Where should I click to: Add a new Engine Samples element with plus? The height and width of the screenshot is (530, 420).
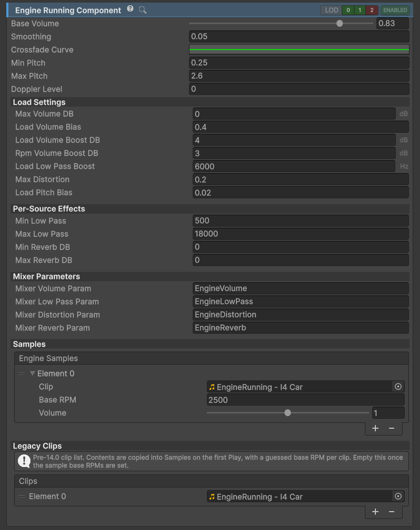point(375,428)
